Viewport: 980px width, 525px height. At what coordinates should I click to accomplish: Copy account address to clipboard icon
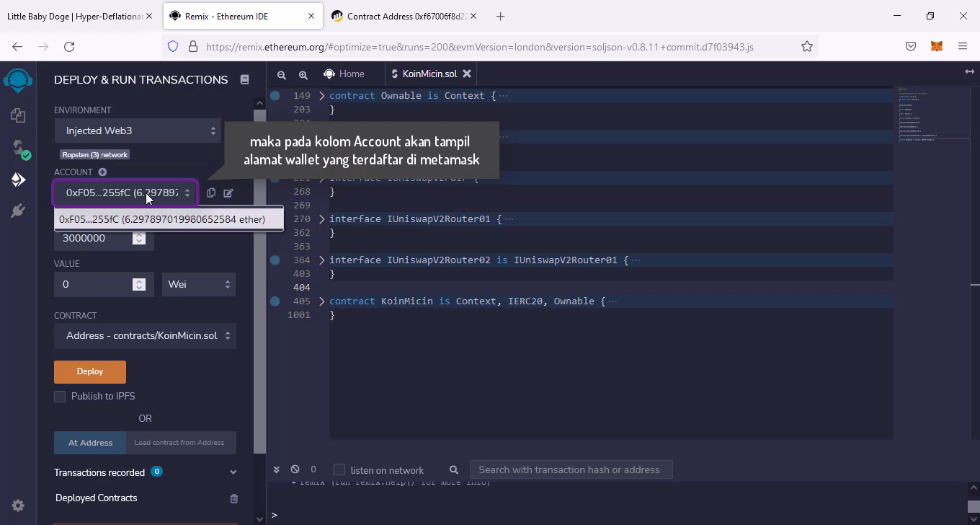click(x=210, y=193)
